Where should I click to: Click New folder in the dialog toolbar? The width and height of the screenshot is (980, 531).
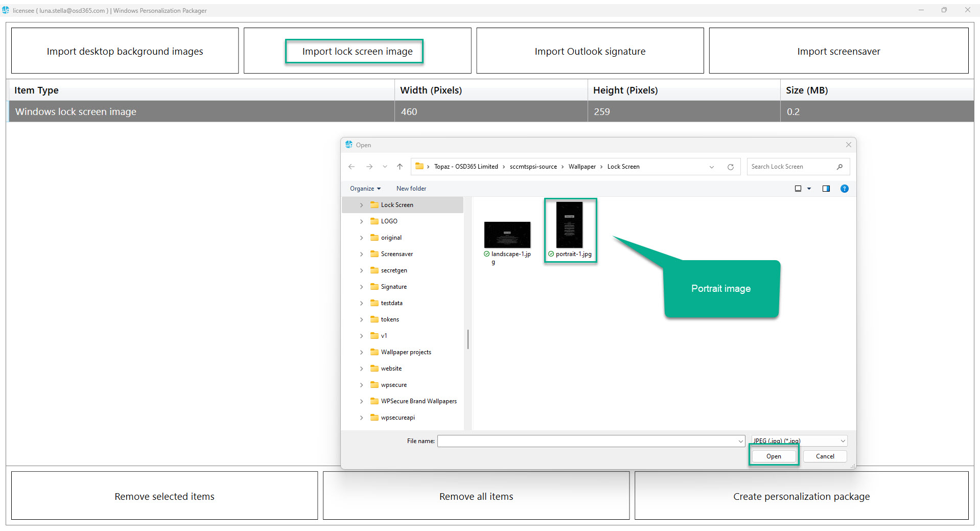[411, 188]
